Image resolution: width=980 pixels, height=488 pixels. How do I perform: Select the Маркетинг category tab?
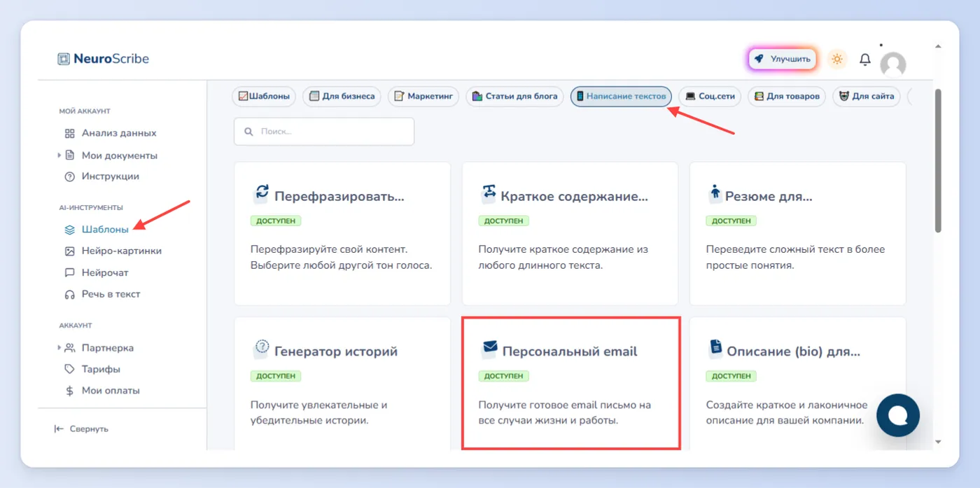pyautogui.click(x=423, y=97)
